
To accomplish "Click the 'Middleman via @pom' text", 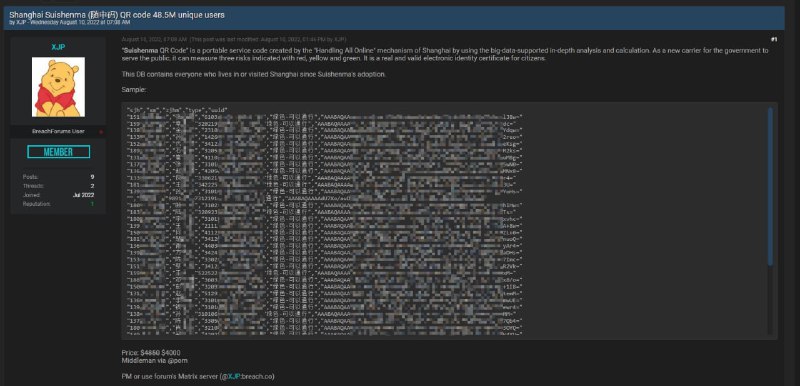I will coord(154,361).
